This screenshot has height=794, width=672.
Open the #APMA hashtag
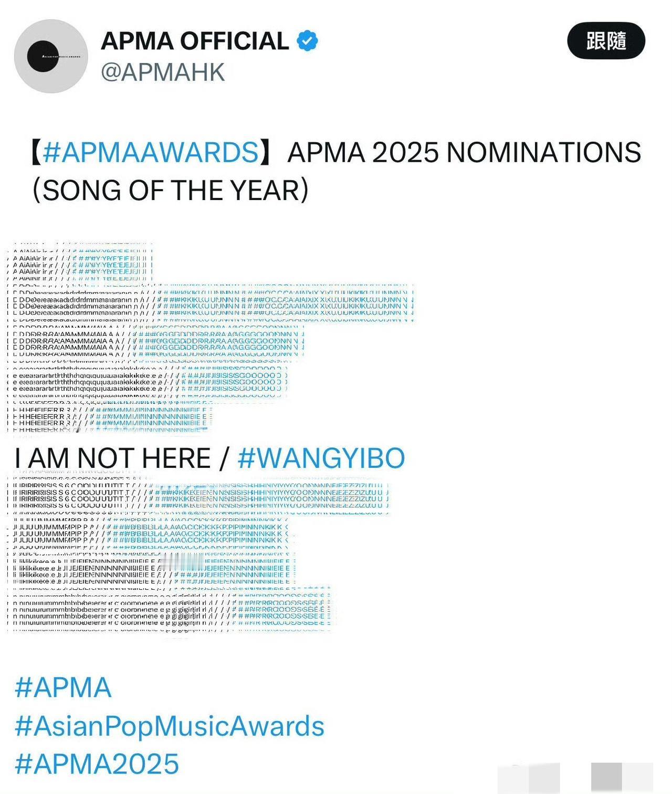(x=63, y=687)
